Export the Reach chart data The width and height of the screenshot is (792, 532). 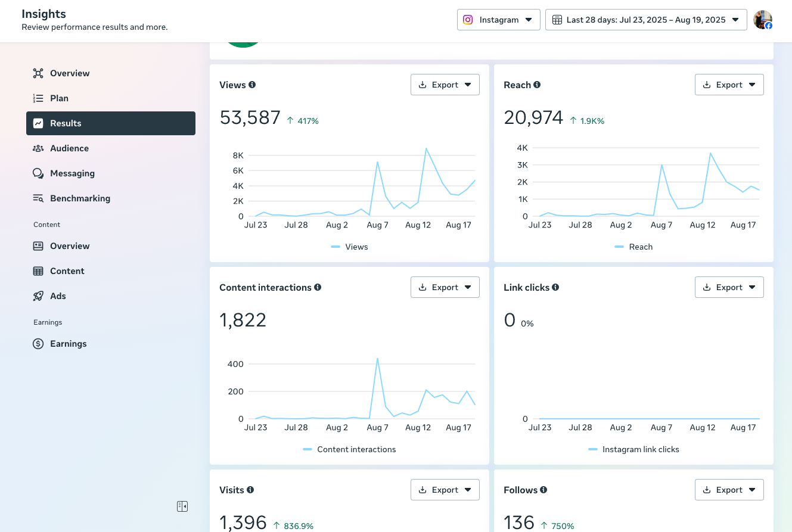point(729,85)
